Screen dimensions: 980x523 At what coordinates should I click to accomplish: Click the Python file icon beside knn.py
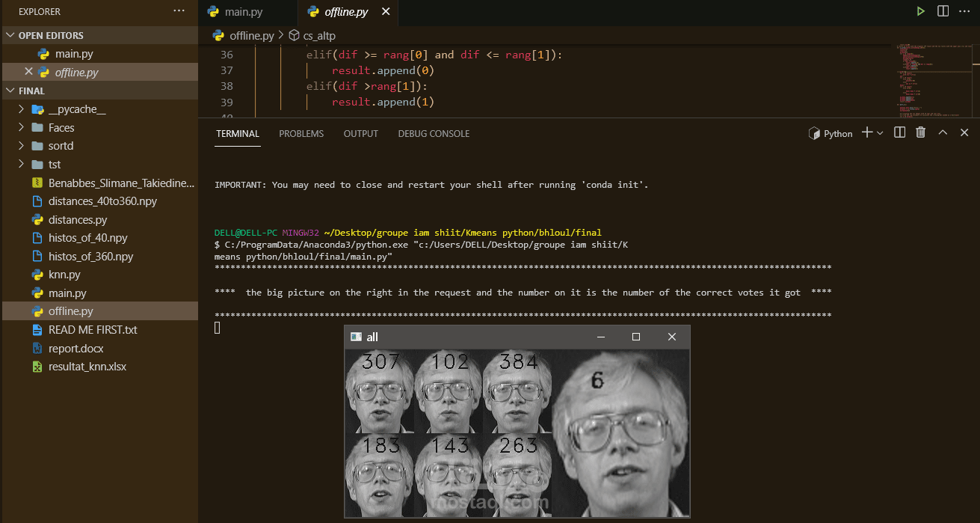pos(37,275)
